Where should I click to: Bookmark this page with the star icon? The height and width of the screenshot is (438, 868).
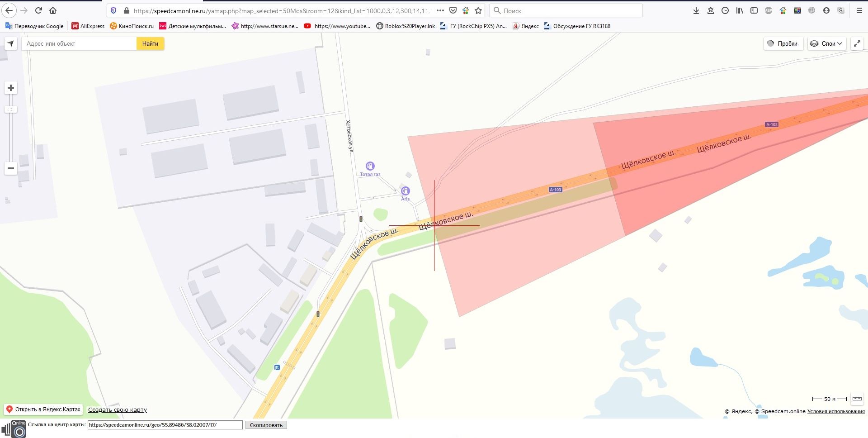pos(478,10)
